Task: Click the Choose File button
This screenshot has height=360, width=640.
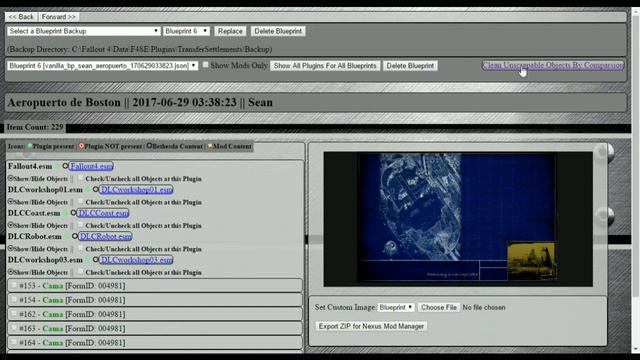Action: coord(439,307)
